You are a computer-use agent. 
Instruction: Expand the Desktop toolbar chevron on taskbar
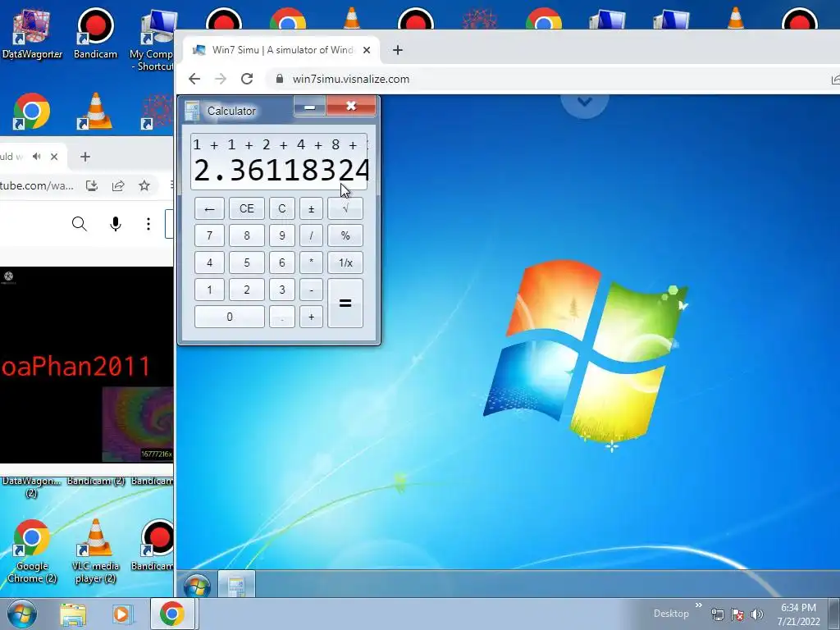coord(699,605)
